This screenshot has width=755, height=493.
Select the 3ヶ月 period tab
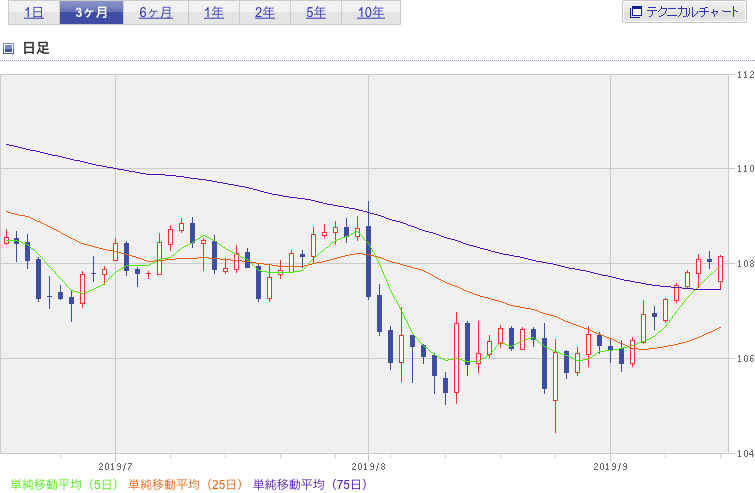(x=91, y=12)
